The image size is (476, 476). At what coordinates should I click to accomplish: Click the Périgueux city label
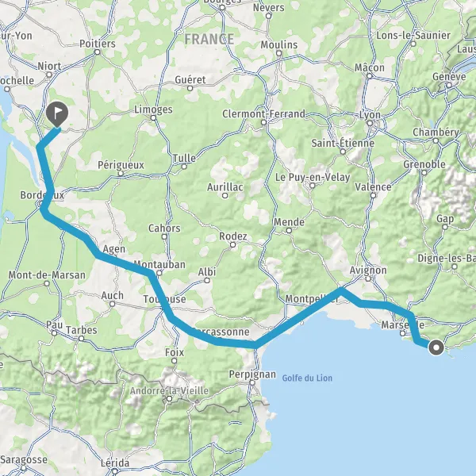121,165
